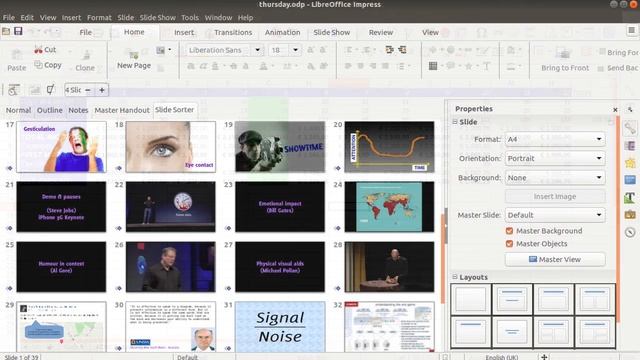Close the Properties panel

(x=615, y=109)
